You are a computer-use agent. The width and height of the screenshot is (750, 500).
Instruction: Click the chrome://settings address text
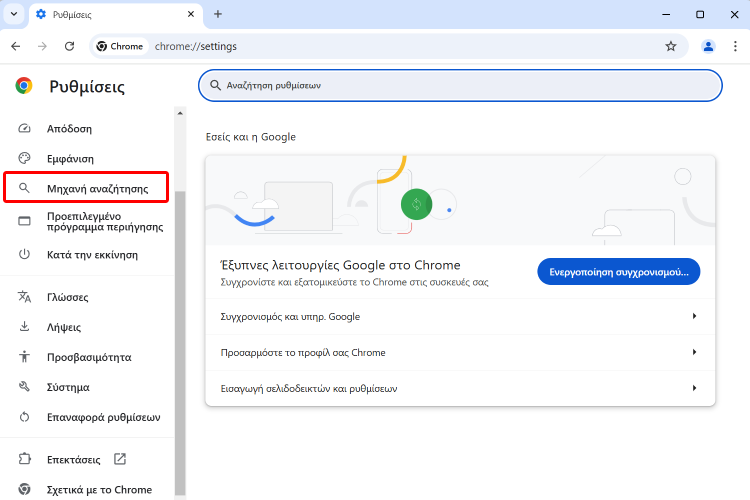196,46
